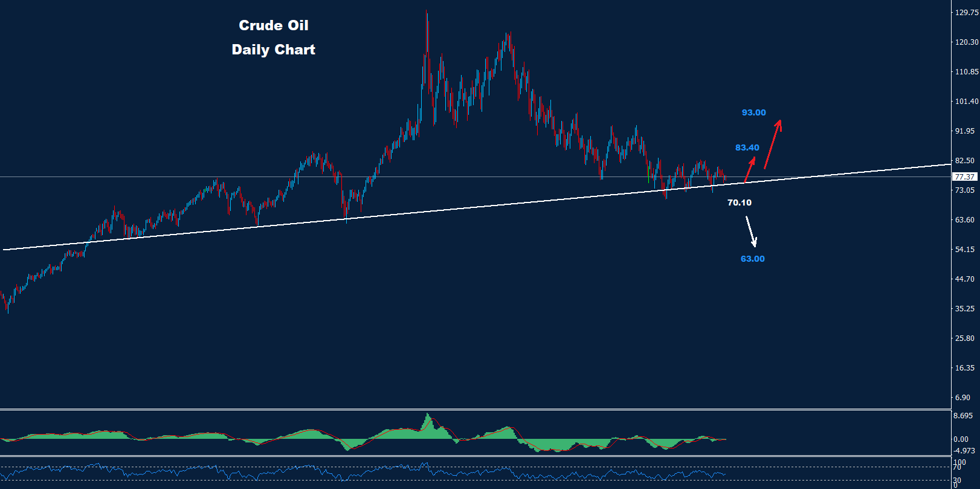
Task: Click the 83.40 target price label
Action: pos(747,147)
